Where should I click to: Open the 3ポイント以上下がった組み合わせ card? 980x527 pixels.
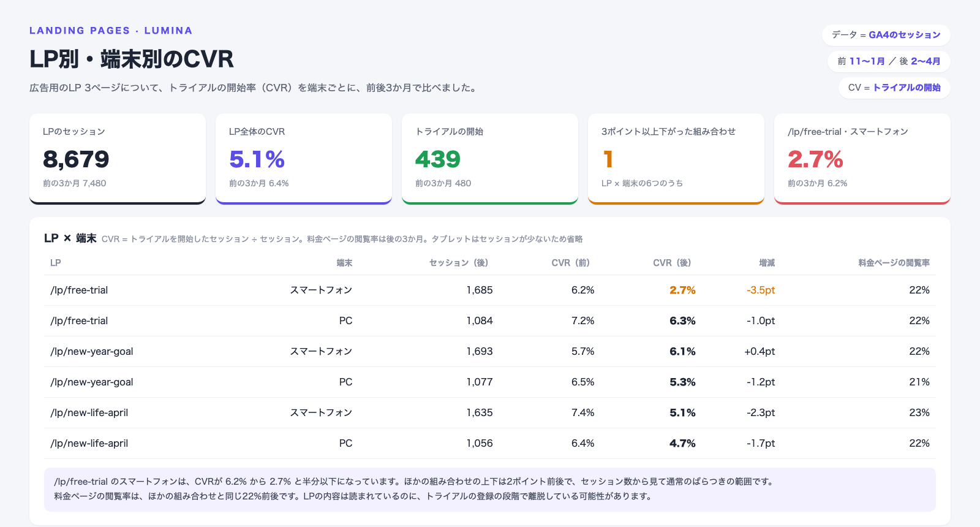coord(676,159)
